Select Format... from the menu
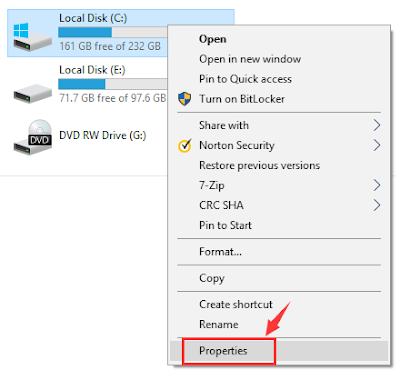 [220, 252]
